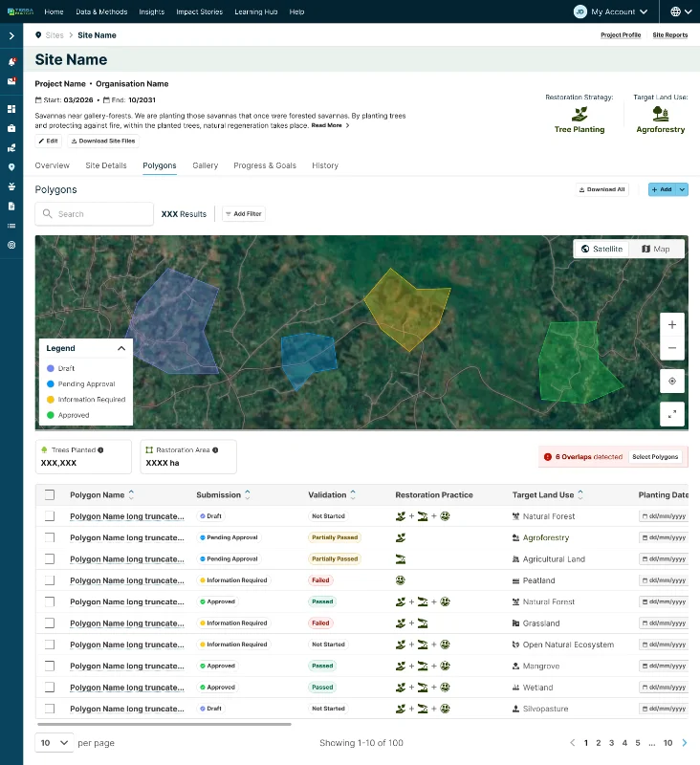Collapse the Legend panel
Screen dimensions: 700x765
pyautogui.click(x=121, y=348)
